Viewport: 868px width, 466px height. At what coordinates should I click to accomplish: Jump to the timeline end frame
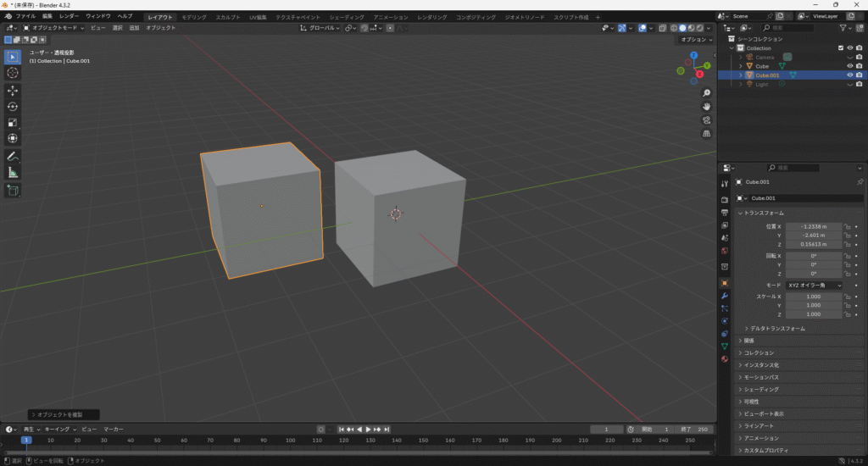387,430
